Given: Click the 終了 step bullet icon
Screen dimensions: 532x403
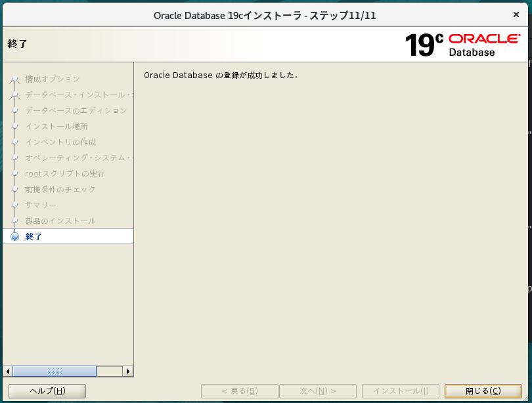Looking at the screenshot, I should point(14,236).
